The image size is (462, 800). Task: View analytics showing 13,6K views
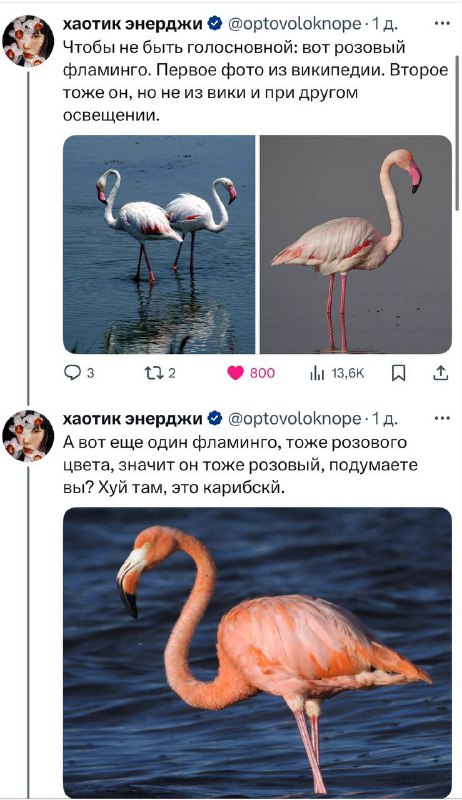(317, 373)
